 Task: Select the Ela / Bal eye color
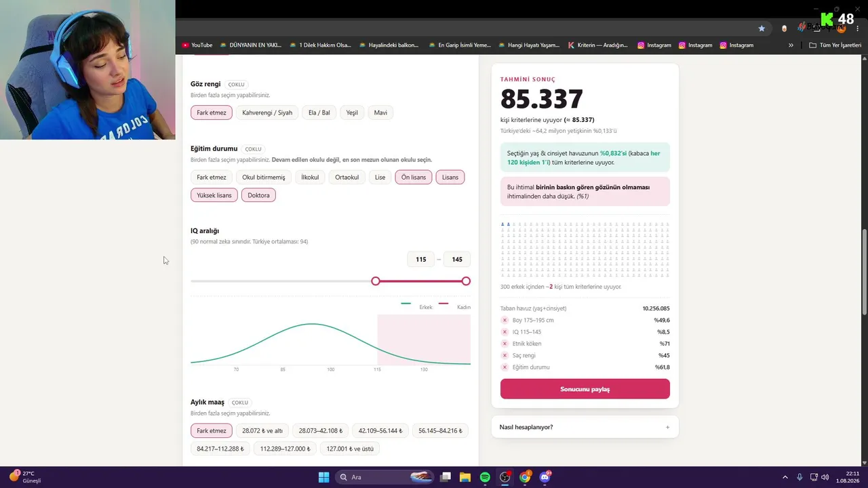(x=319, y=113)
